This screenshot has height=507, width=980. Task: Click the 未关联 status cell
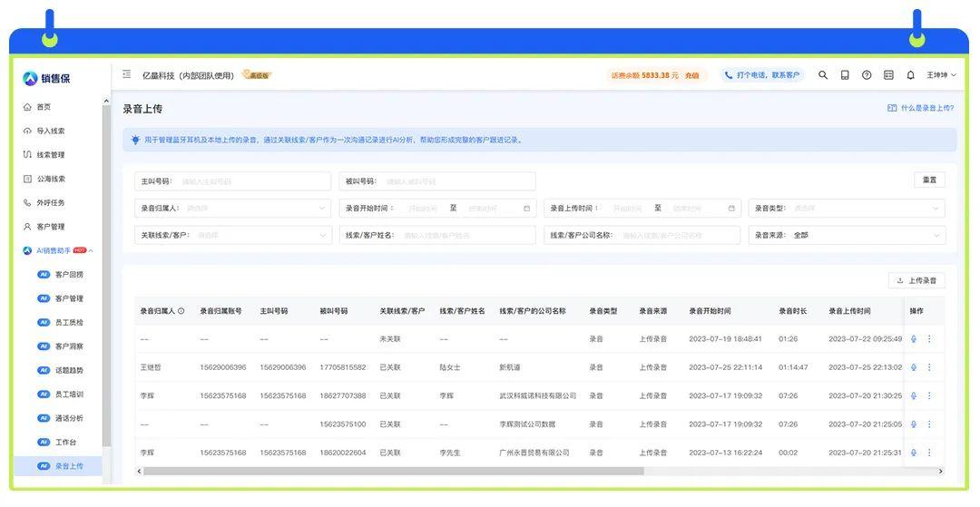pos(390,338)
